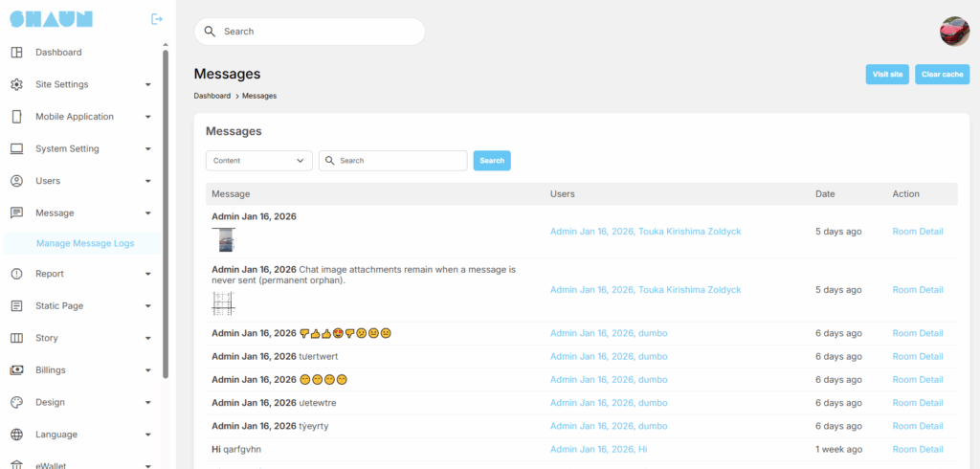Click the logout icon beside the logo

pos(157,19)
